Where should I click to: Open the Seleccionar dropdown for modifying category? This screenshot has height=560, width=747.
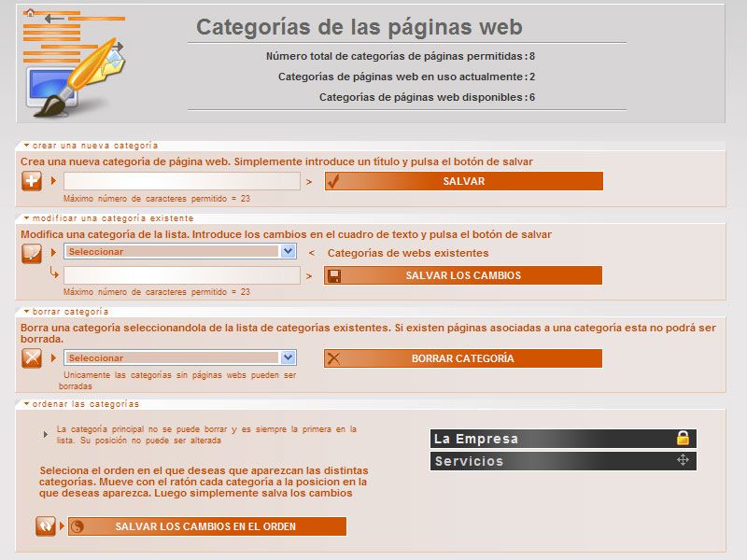[180, 251]
